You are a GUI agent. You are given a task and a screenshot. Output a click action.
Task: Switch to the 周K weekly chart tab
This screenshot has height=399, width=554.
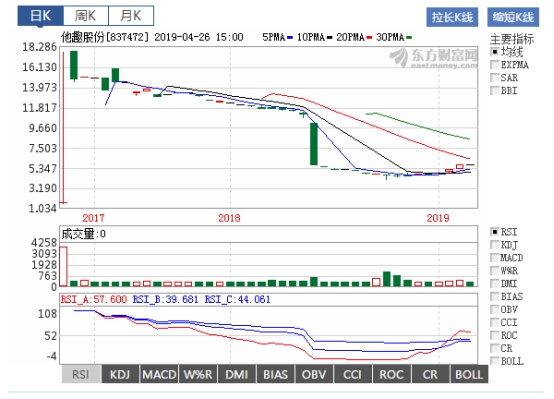86,16
